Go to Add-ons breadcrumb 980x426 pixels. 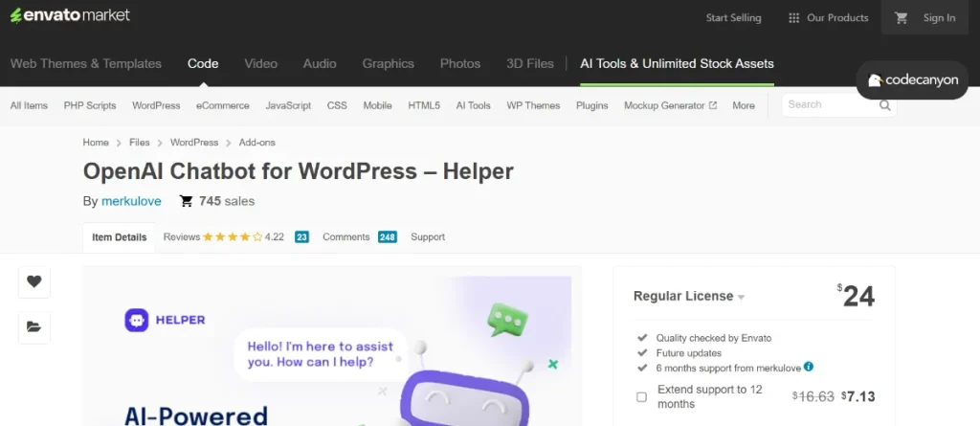click(256, 143)
